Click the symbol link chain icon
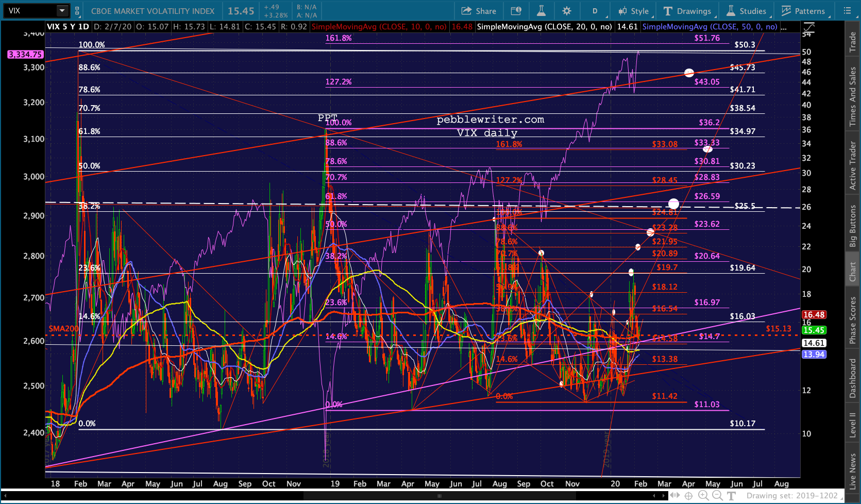 pos(77,10)
